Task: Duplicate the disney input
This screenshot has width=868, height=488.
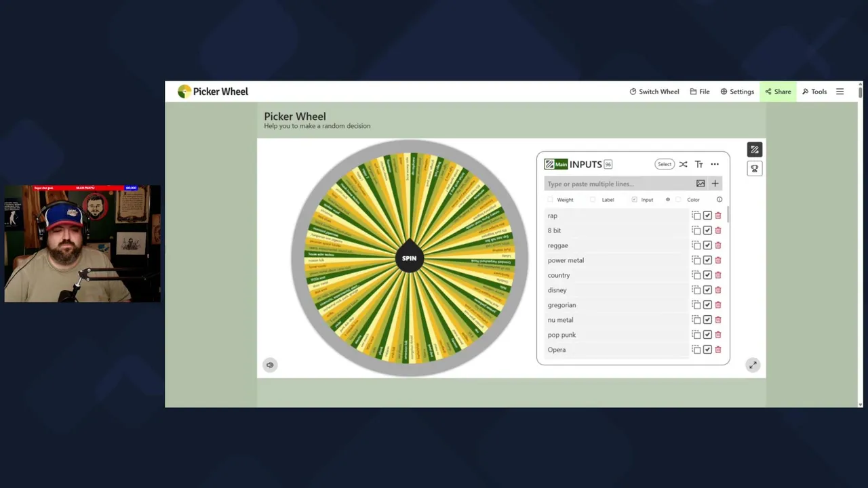Action: pyautogui.click(x=696, y=290)
